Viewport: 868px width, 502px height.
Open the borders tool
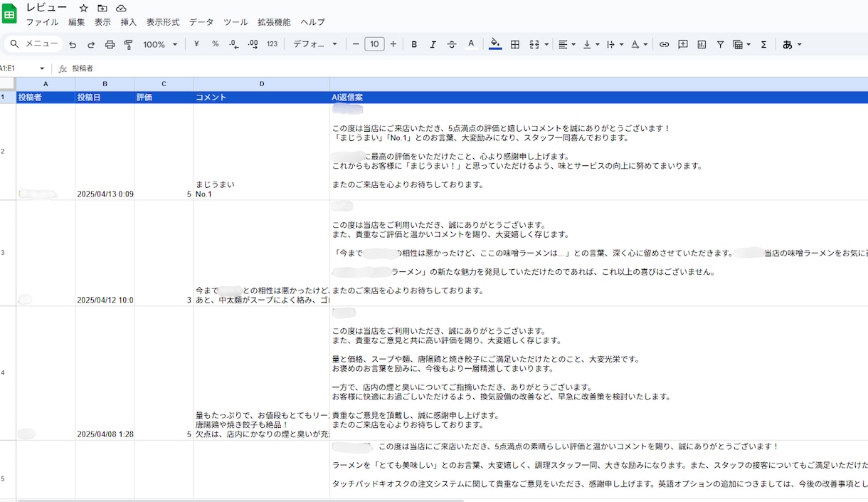coord(515,44)
